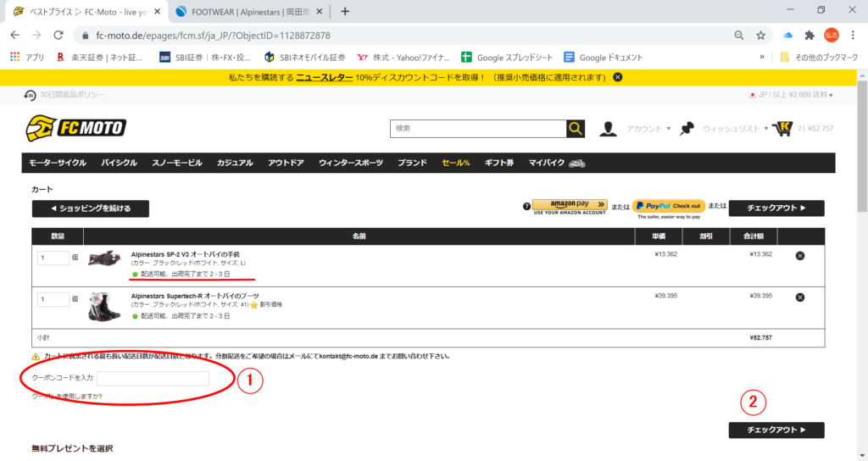This screenshot has height=461, width=868.
Task: Open the shopping cart icon
Action: (782, 129)
